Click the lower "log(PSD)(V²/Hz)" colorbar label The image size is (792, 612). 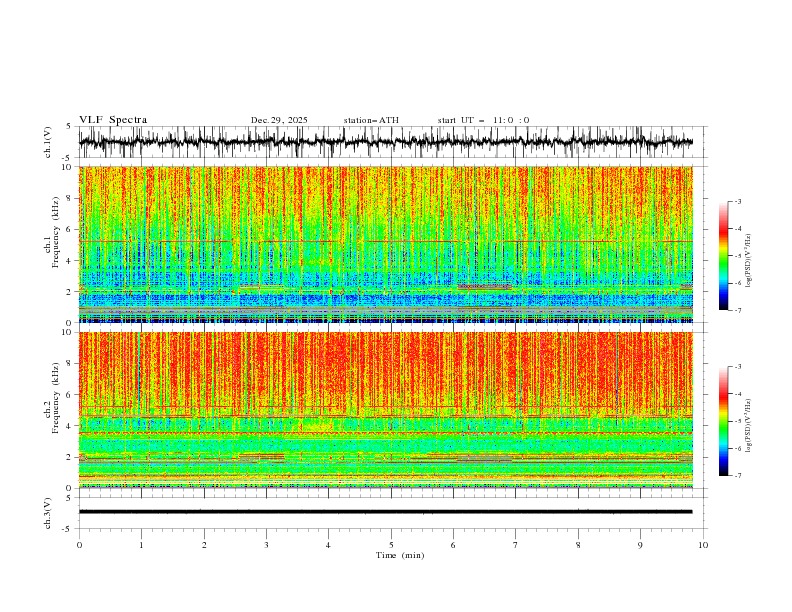[x=749, y=426]
